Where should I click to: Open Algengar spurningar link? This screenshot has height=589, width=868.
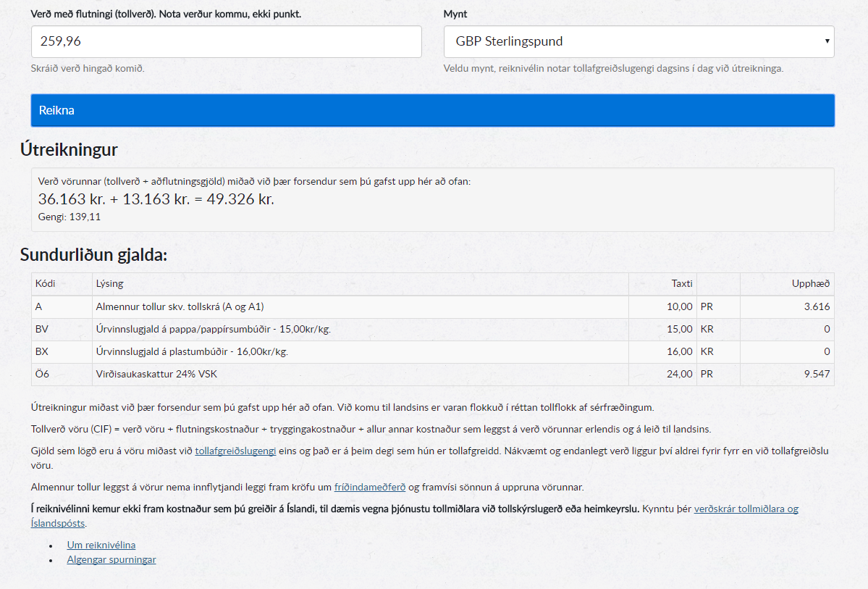tap(111, 559)
